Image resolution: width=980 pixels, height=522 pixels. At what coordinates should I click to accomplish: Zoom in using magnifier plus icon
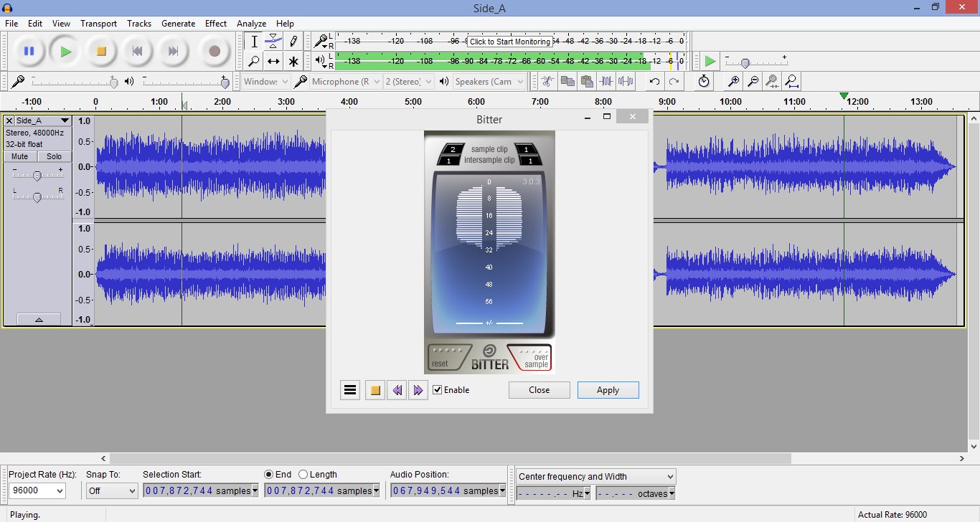pos(733,81)
